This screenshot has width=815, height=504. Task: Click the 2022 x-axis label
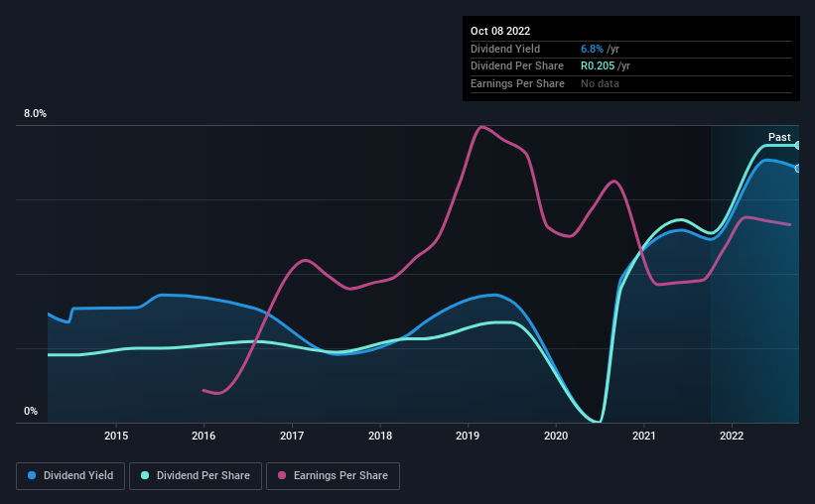(732, 436)
